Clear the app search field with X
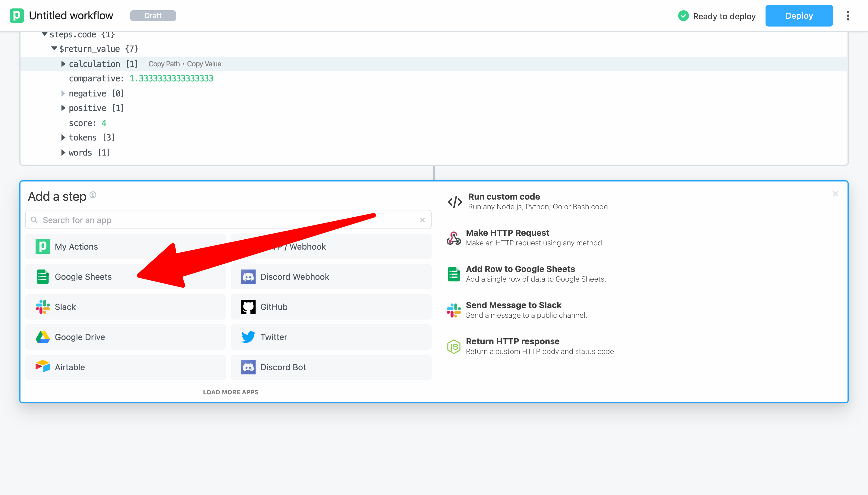Image resolution: width=868 pixels, height=495 pixels. point(422,220)
